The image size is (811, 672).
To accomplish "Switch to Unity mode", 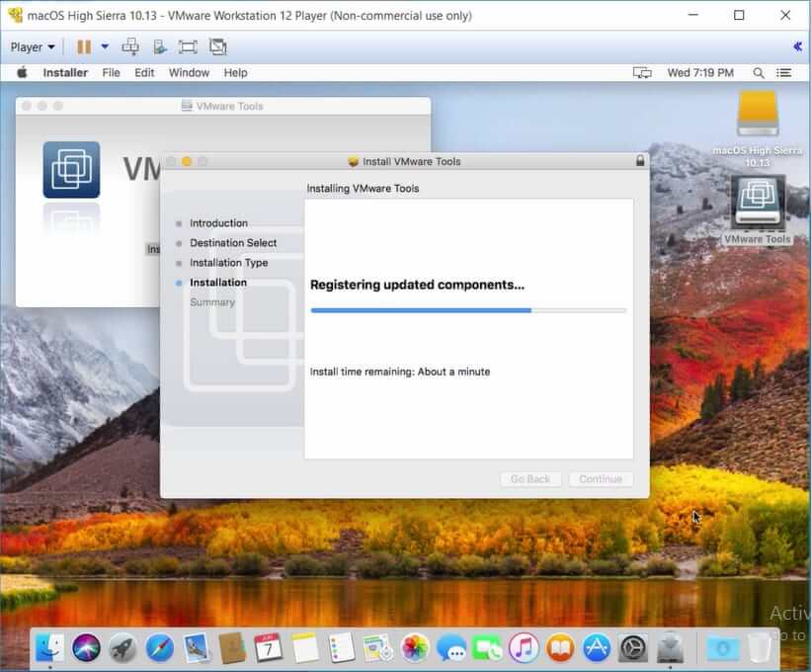I will (218, 47).
